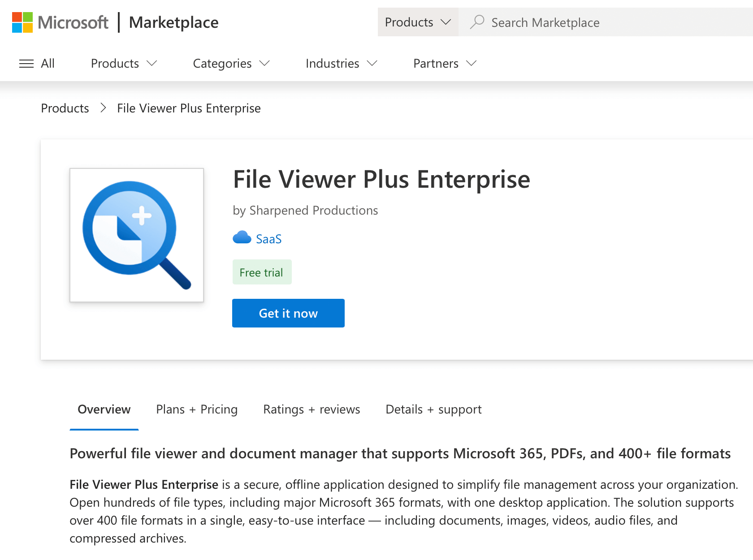The image size is (753, 560).
Task: Focus the Search Marketplace field
Action: click(x=606, y=22)
